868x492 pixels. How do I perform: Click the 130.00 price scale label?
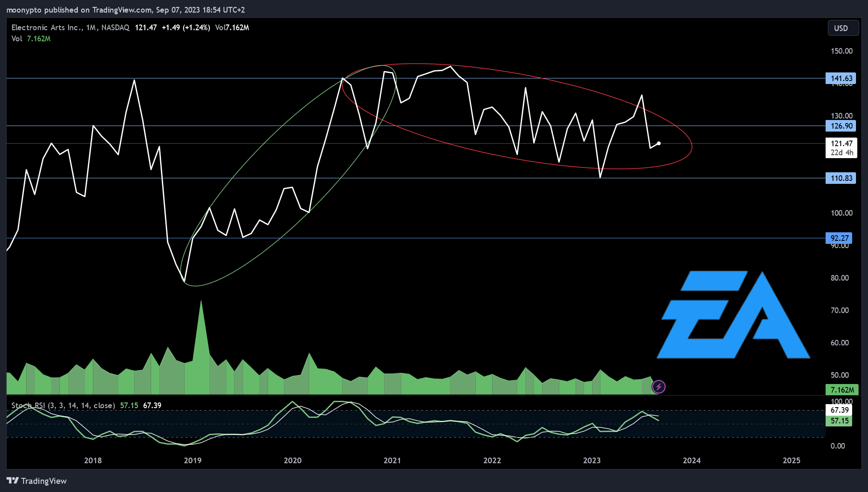(841, 116)
